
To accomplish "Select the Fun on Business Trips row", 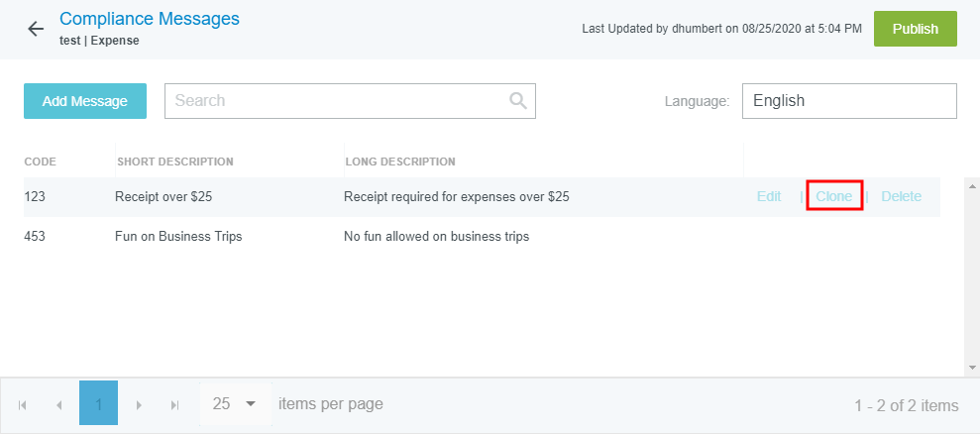I will coord(178,237).
